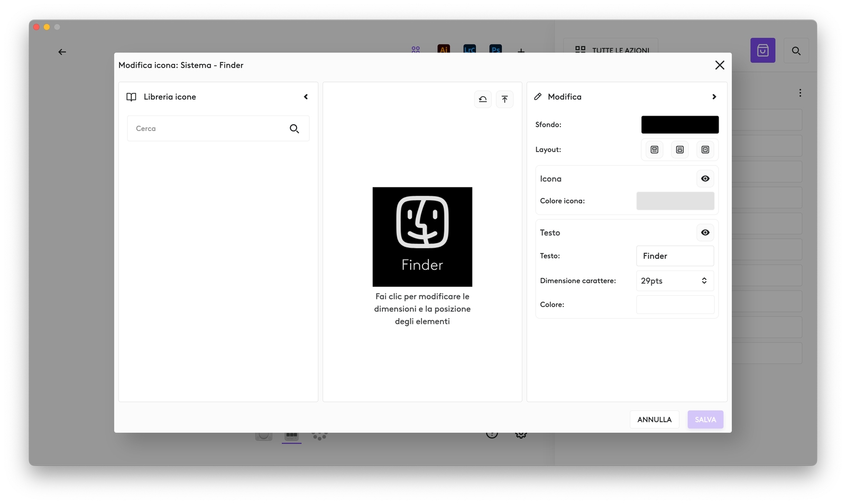Click the upload arrow button above the preview
846x504 pixels.
(x=504, y=99)
